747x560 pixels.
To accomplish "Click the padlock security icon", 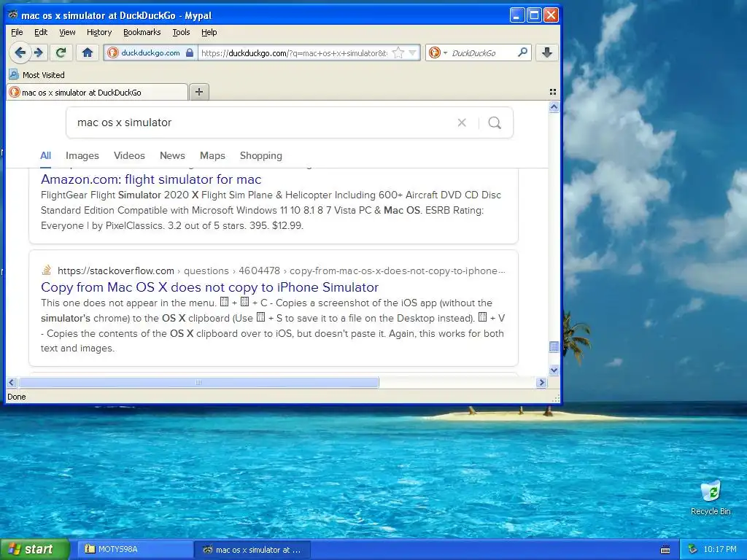I will tap(190, 52).
